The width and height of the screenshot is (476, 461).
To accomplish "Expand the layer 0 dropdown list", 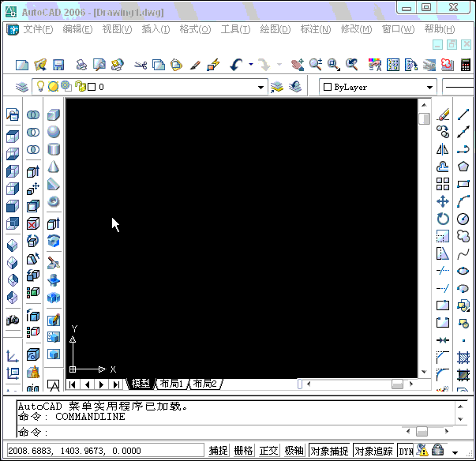I will point(260,88).
